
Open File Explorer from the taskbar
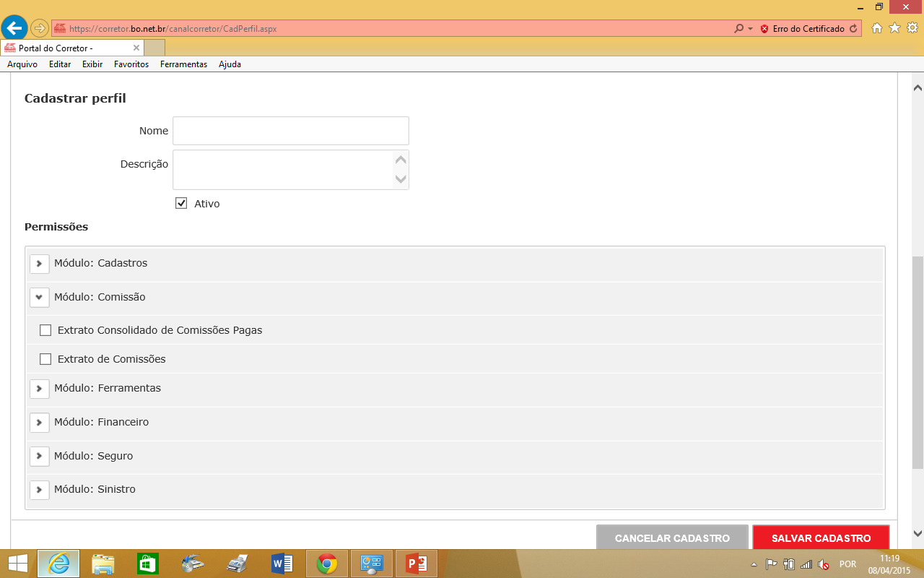click(x=103, y=564)
